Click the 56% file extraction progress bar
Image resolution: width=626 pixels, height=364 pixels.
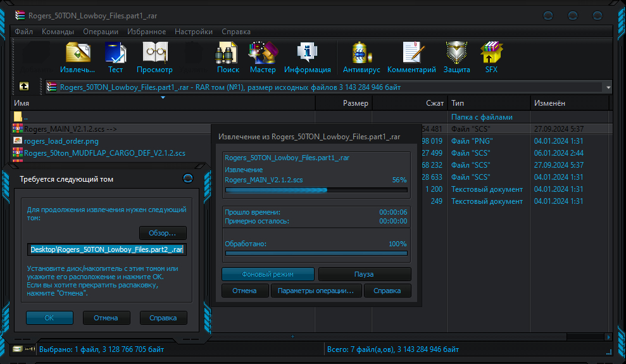coord(316,190)
